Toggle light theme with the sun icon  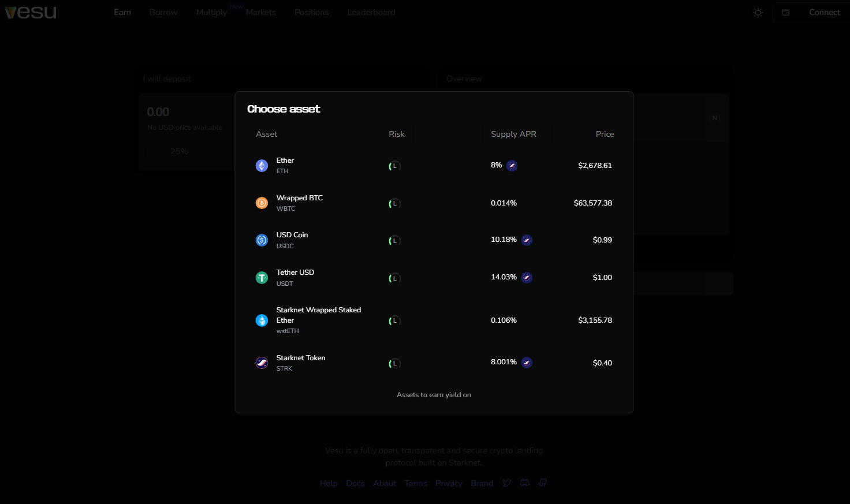pos(758,12)
